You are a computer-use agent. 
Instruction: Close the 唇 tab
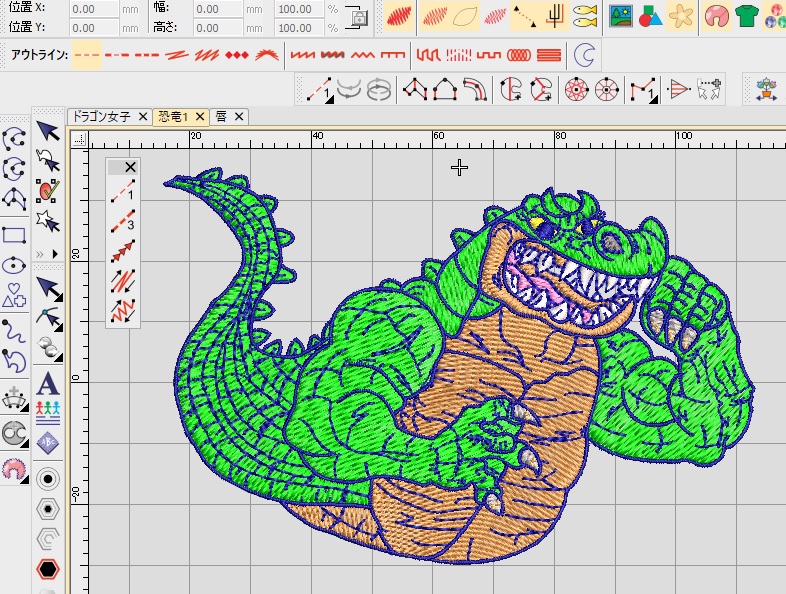pyautogui.click(x=239, y=117)
